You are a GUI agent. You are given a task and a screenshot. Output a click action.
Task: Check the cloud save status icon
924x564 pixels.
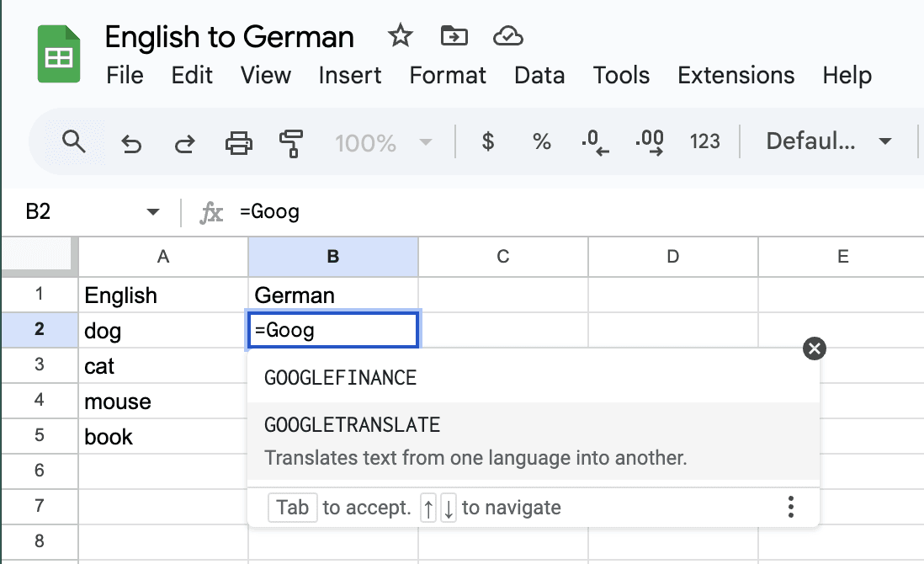click(507, 36)
